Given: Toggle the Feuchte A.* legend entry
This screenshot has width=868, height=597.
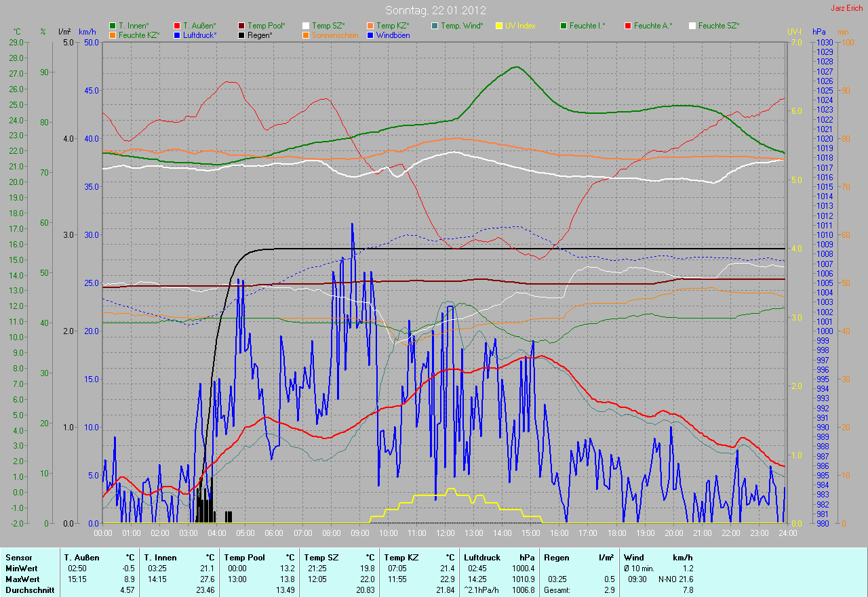Looking at the screenshot, I should pyautogui.click(x=652, y=26).
